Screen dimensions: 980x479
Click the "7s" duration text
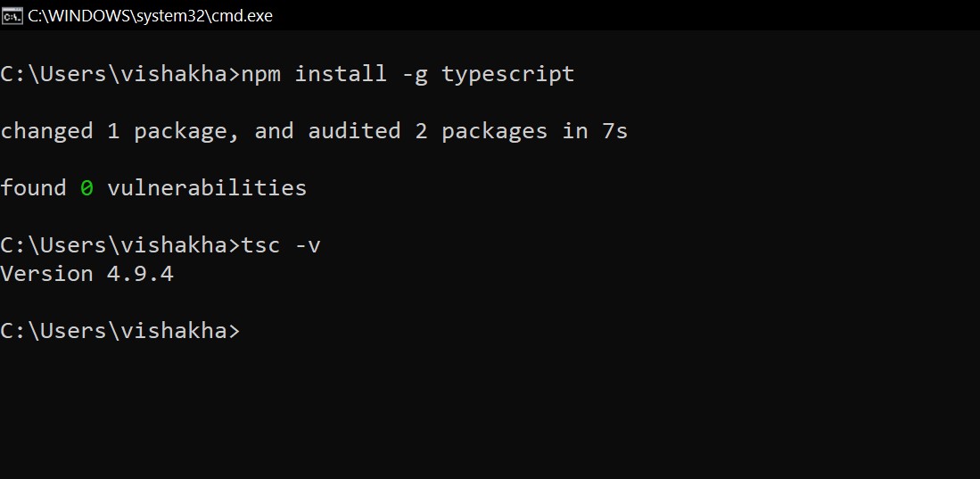(615, 131)
